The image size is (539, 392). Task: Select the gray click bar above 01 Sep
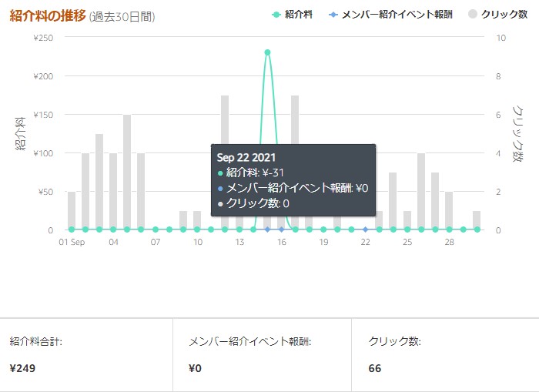(72, 210)
